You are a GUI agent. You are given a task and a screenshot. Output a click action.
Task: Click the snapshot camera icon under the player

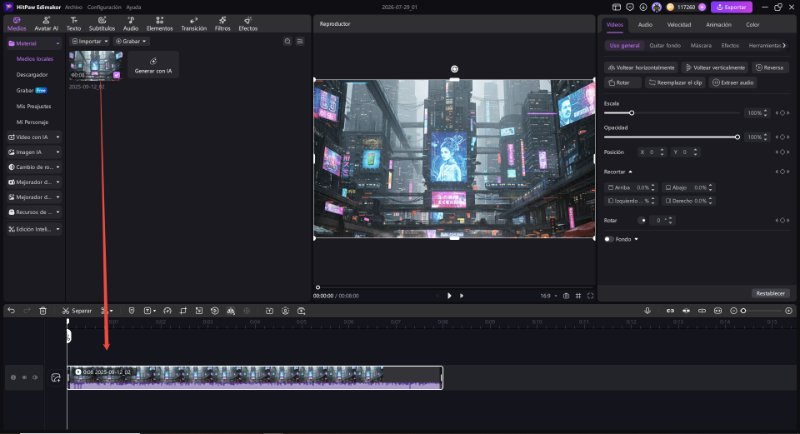[x=566, y=296]
